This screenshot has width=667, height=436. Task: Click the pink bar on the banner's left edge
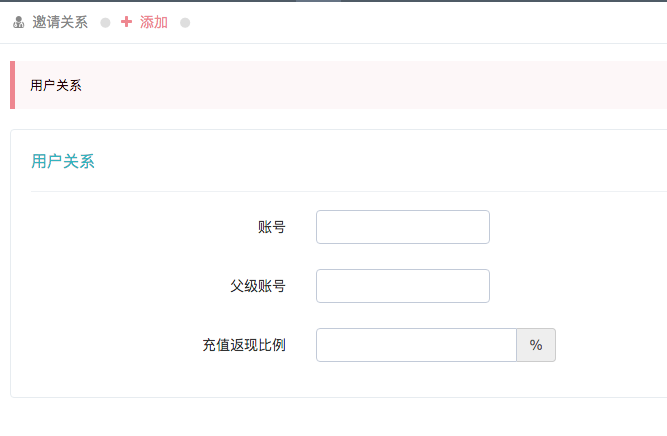(x=12, y=85)
